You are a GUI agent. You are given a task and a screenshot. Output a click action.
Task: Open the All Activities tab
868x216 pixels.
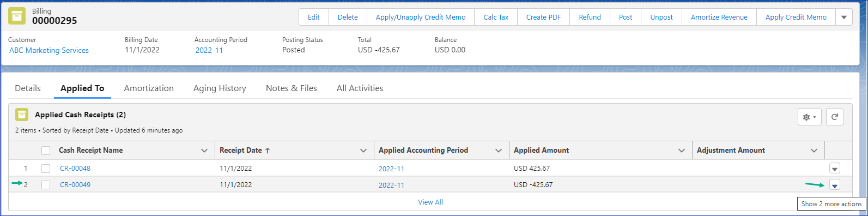(360, 88)
